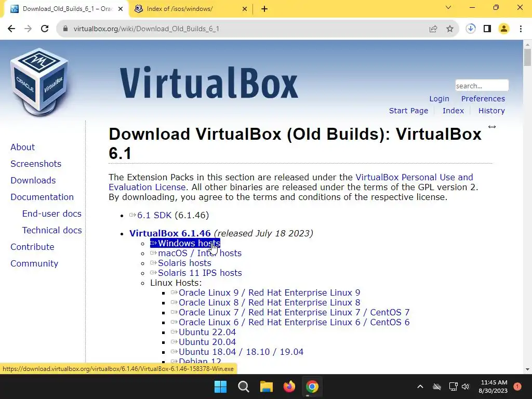Image resolution: width=532 pixels, height=399 pixels.
Task: Click the VirtualBox cube logo
Action: click(x=39, y=82)
